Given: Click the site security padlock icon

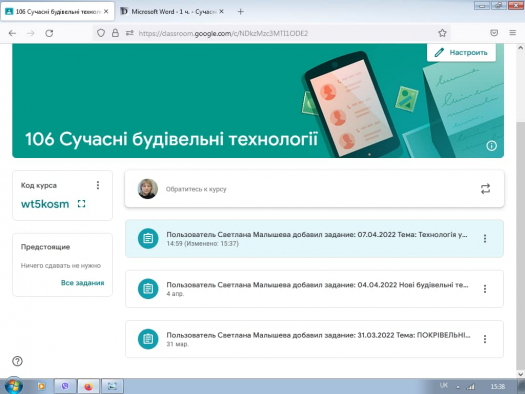Looking at the screenshot, I should click(x=115, y=33).
